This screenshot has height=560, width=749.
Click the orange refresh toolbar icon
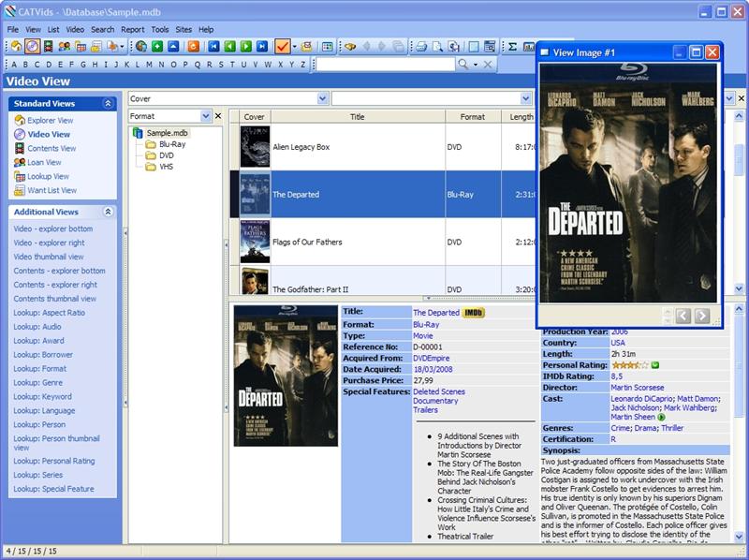click(194, 46)
